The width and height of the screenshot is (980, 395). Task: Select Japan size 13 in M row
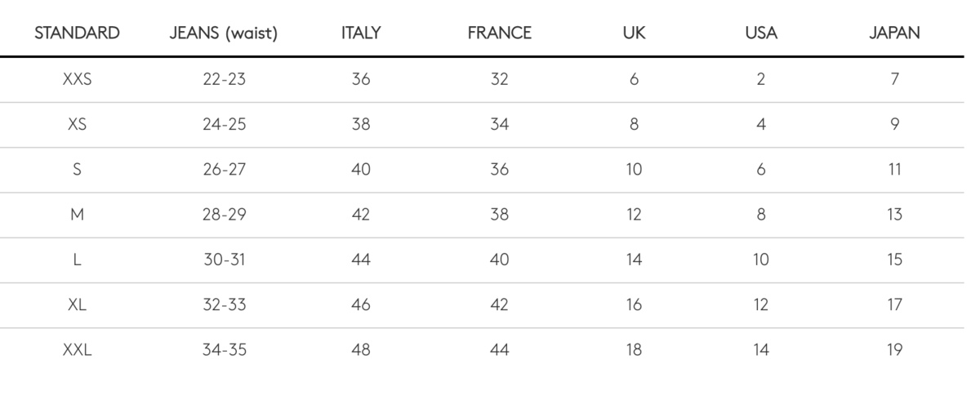(x=894, y=215)
